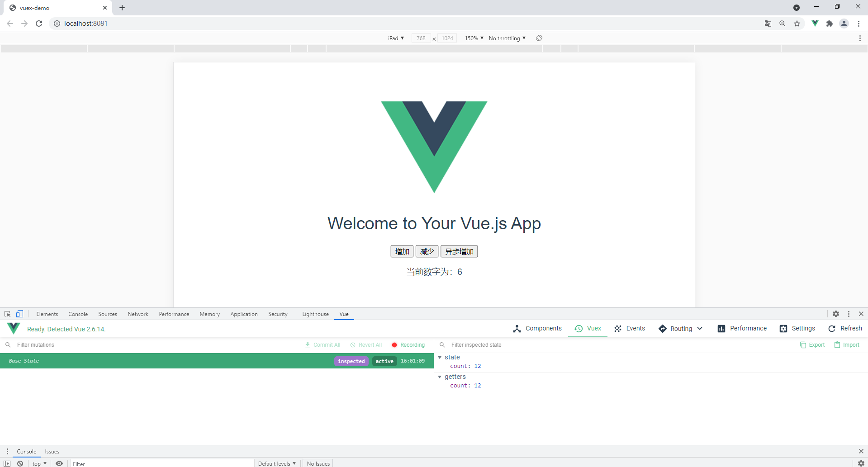Image resolution: width=868 pixels, height=467 pixels.
Task: Open the Chrome profile avatar
Action: (844, 24)
